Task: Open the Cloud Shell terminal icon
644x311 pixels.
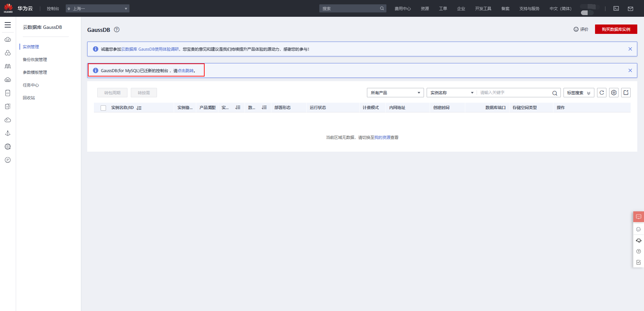Action: (x=616, y=8)
